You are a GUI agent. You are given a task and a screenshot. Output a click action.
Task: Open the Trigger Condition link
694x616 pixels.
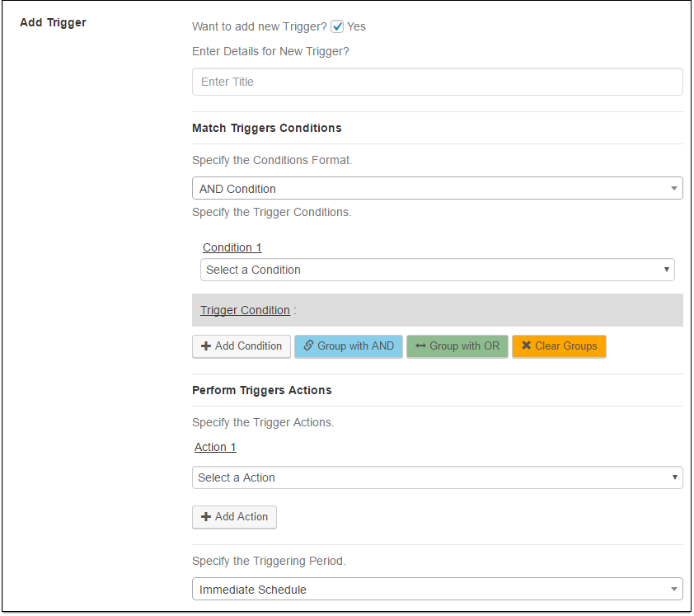tap(245, 310)
